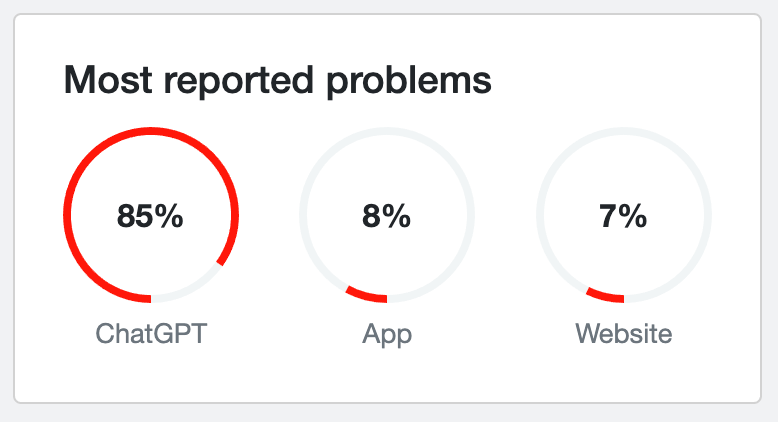Click the App label

[x=387, y=335]
